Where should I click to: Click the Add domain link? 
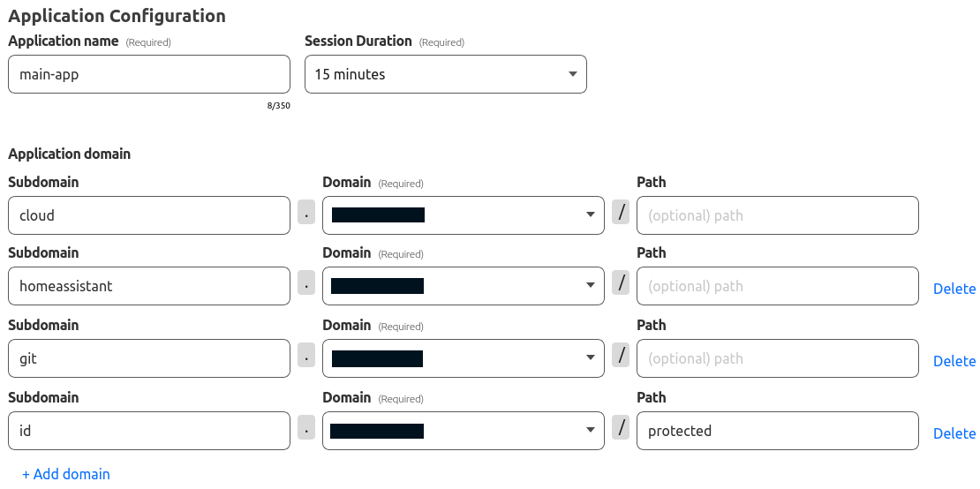pos(66,474)
